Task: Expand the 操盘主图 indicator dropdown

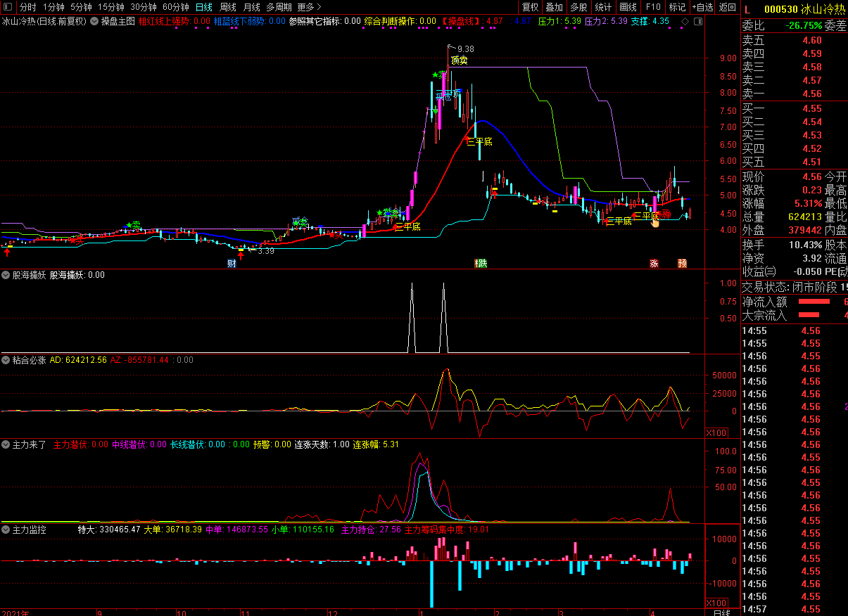Action: (94, 21)
